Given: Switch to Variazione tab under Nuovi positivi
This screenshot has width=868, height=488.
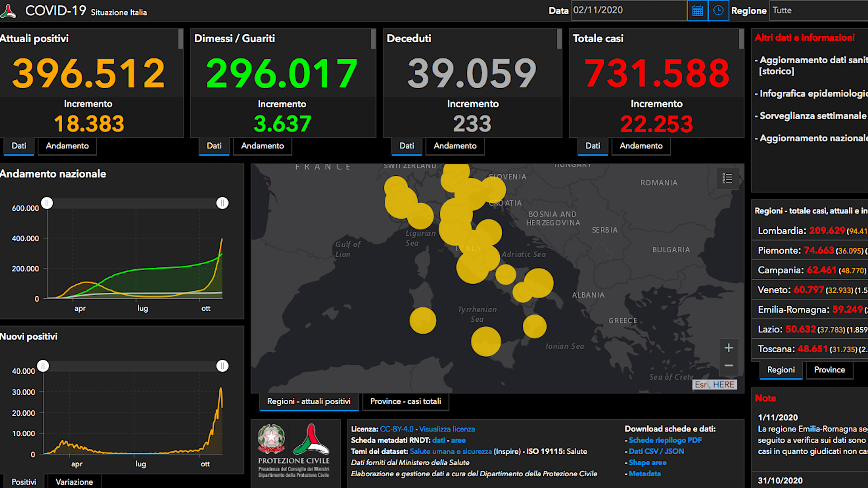Looking at the screenshot, I should coord(74,482).
